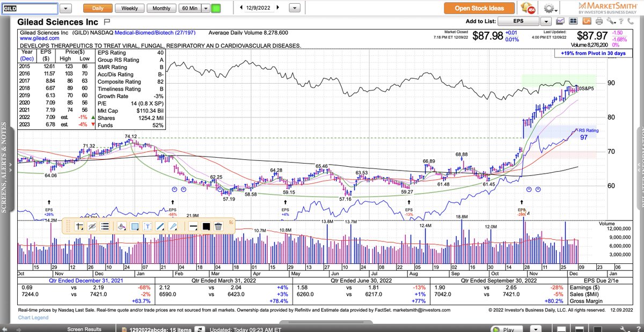
Task: Click the GILD symbol input field
Action: (29, 9)
